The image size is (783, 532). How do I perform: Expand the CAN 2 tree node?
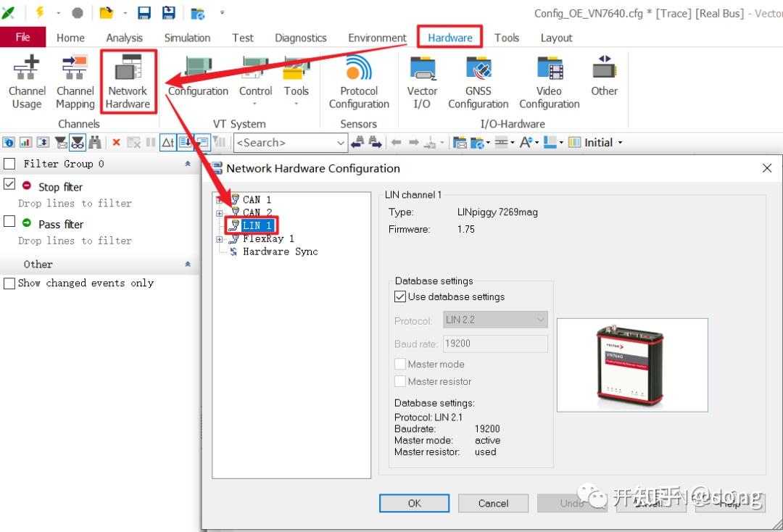tap(219, 213)
